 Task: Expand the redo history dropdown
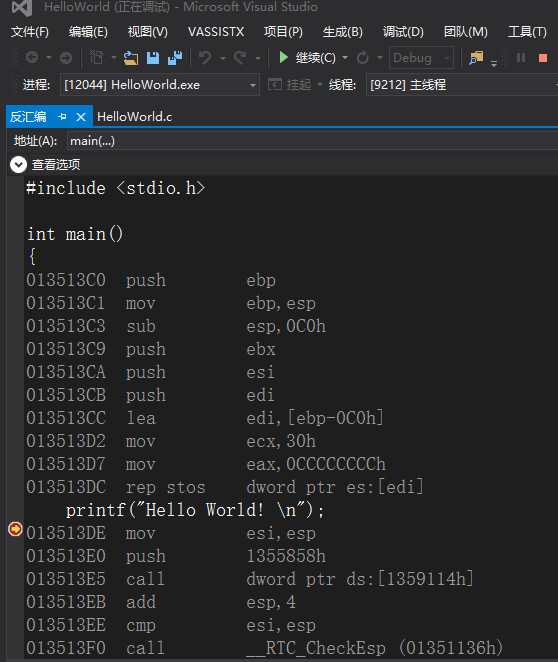(x=257, y=58)
